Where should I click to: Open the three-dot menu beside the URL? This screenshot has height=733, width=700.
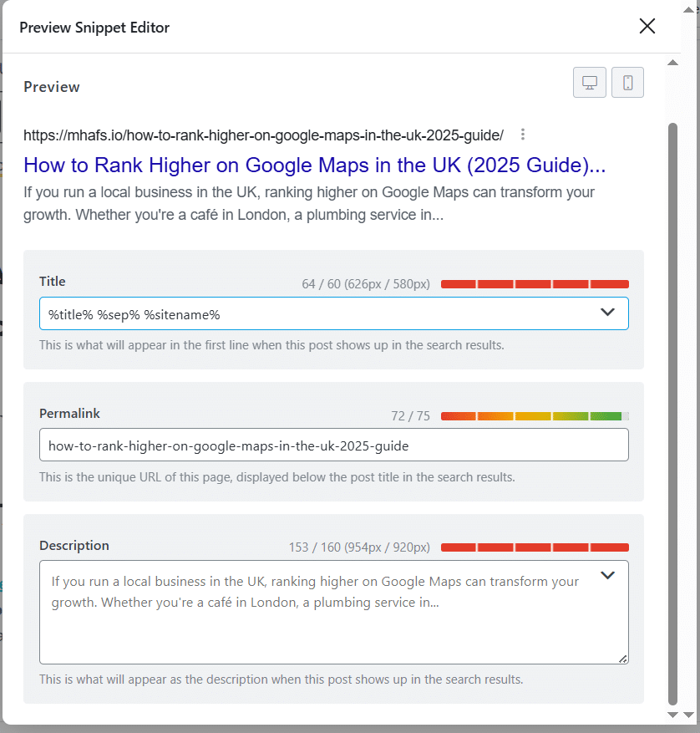pyautogui.click(x=523, y=135)
